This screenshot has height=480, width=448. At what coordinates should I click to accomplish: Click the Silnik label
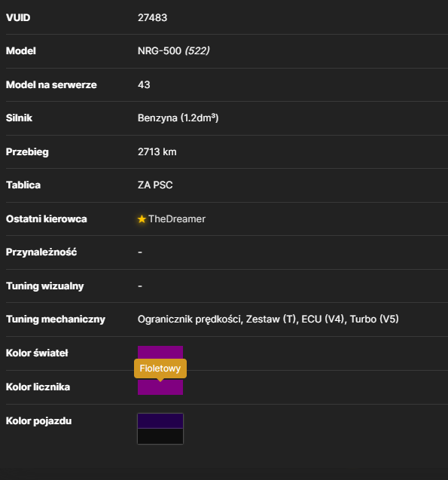pos(19,118)
